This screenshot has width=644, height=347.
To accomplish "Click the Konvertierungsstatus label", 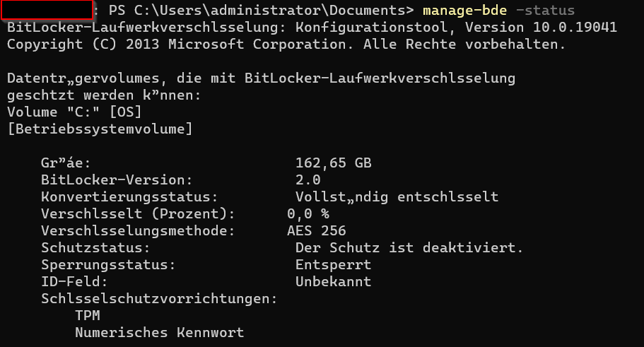I will [x=129, y=196].
